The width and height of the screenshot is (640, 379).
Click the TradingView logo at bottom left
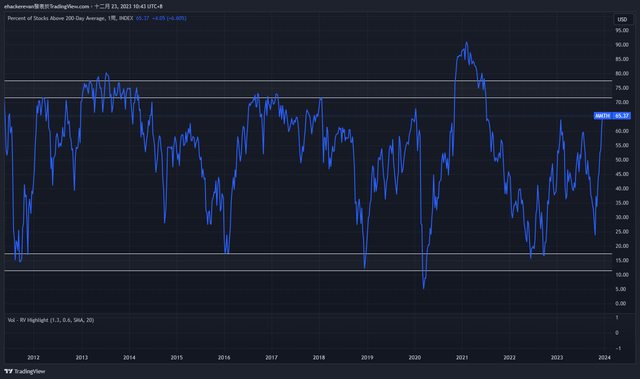pyautogui.click(x=25, y=371)
